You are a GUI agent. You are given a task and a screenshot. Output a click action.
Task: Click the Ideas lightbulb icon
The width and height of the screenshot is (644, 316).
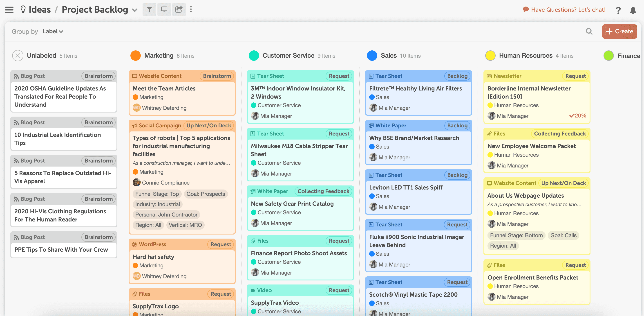(23, 9)
